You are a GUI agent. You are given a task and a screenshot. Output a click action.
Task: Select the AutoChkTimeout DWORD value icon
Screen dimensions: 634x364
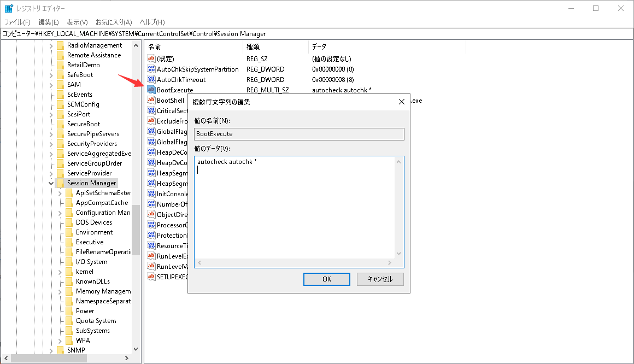[x=151, y=80]
